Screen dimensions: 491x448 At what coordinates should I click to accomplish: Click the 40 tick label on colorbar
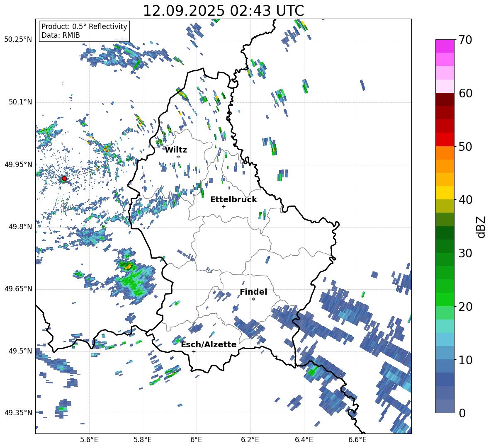click(465, 200)
